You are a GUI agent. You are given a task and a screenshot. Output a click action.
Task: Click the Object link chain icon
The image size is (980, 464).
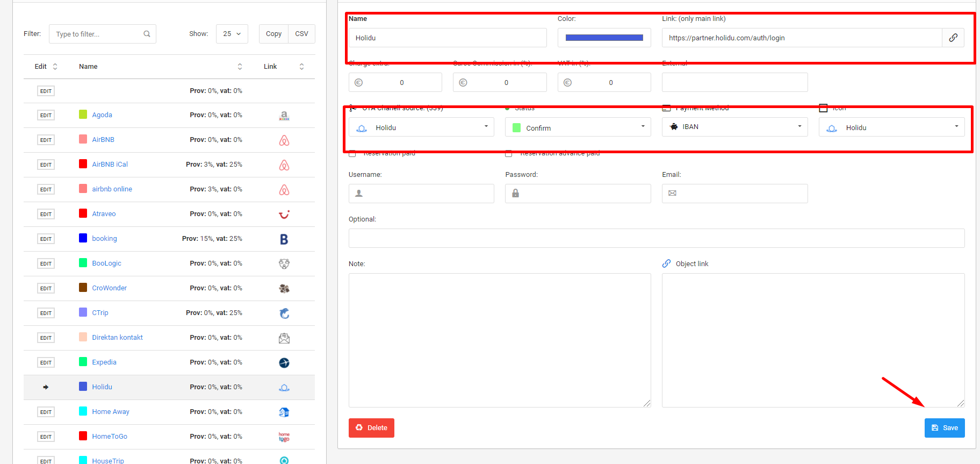(x=666, y=263)
